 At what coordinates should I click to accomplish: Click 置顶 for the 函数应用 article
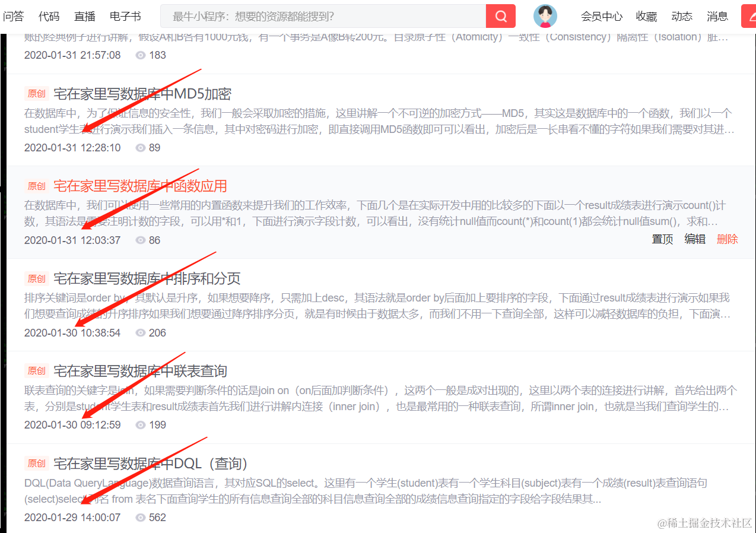click(662, 239)
